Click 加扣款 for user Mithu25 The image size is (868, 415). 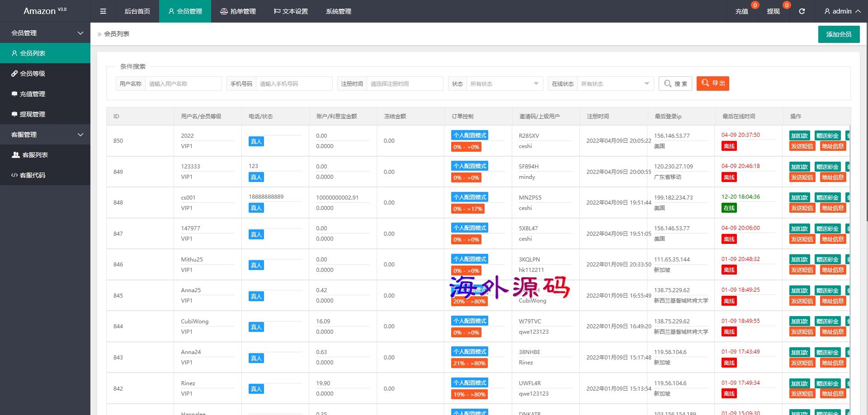(799, 259)
